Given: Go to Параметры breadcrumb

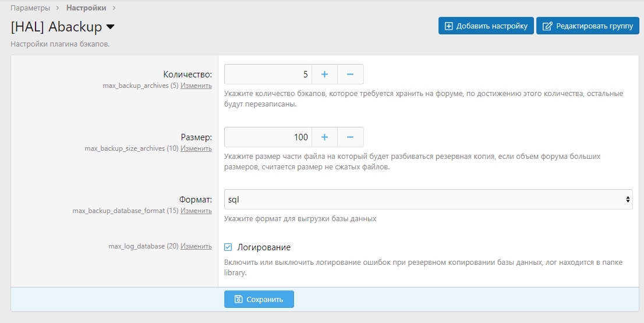Looking at the screenshot, I should coord(30,8).
